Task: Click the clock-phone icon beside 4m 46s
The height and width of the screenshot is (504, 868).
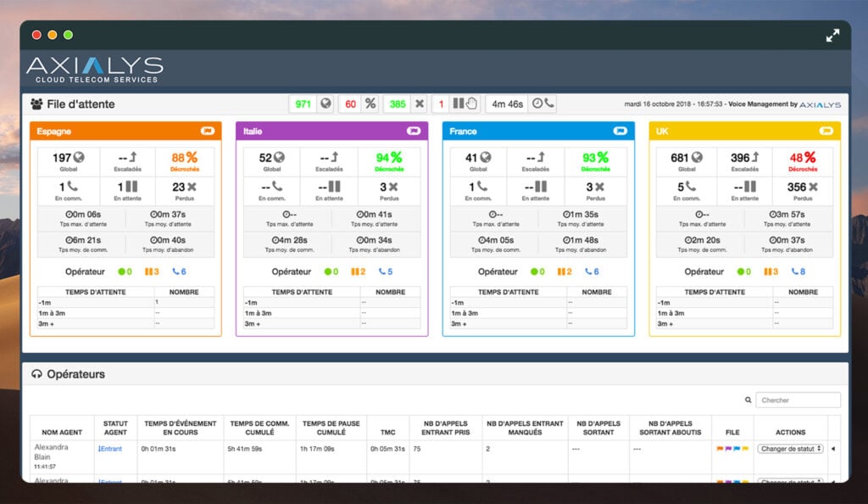Action: pyautogui.click(x=542, y=104)
